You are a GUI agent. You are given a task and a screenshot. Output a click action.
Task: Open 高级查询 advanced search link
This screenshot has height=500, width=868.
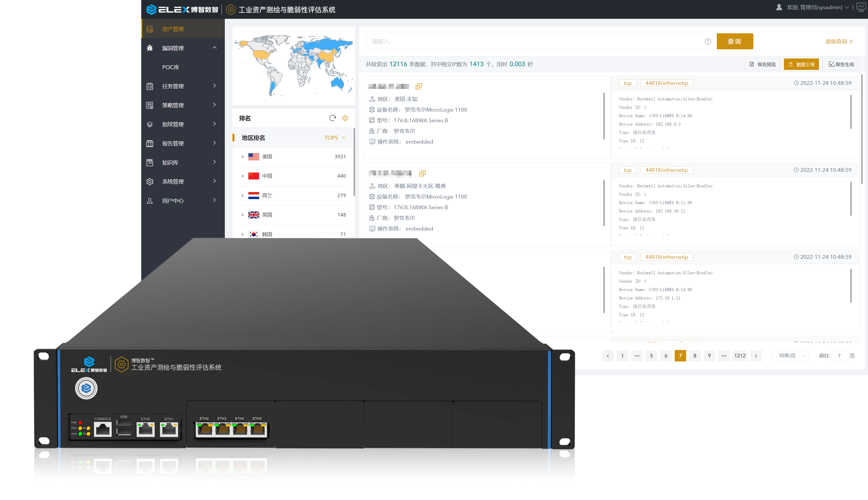point(839,41)
